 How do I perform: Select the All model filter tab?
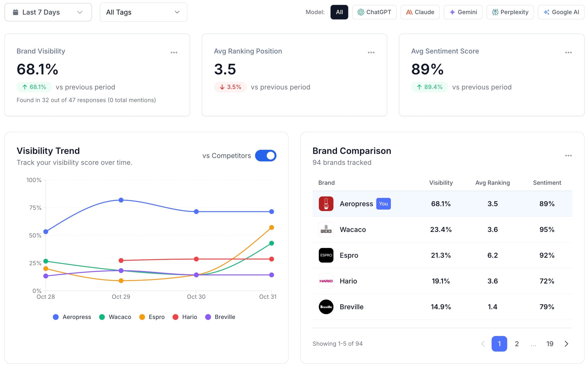click(339, 12)
